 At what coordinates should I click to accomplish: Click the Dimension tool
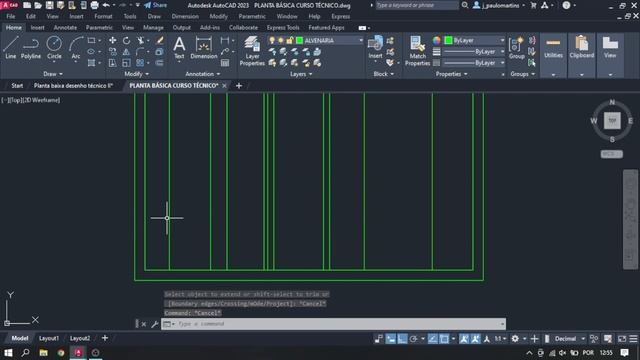(x=204, y=47)
